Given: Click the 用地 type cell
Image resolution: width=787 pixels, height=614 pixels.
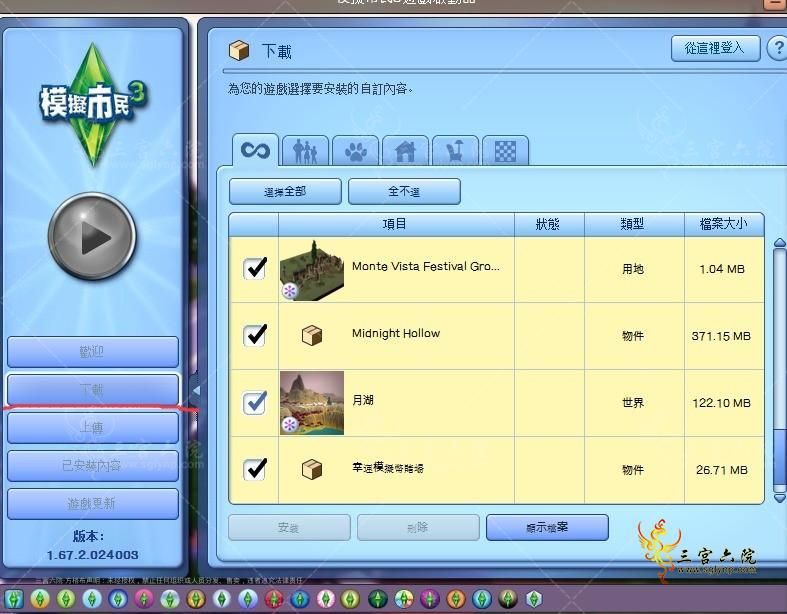Looking at the screenshot, I should coord(633,269).
